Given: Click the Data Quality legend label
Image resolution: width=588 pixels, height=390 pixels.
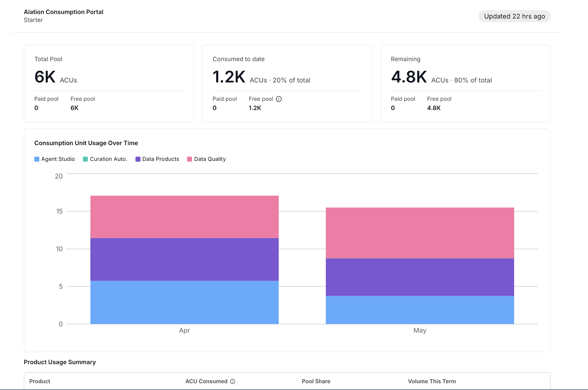Looking at the screenshot, I should click(x=210, y=159).
